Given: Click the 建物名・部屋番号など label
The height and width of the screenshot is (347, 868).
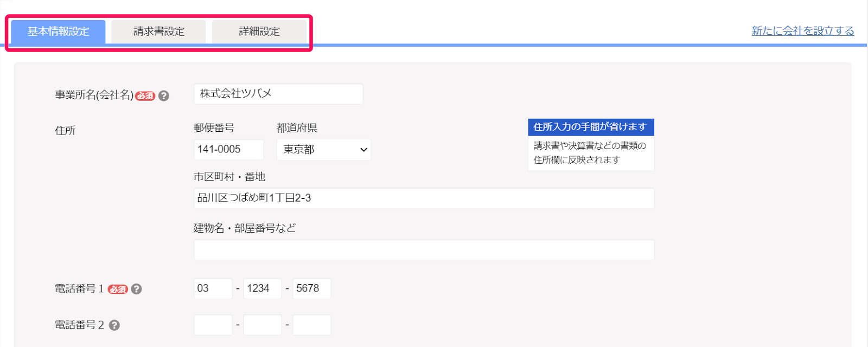Looking at the screenshot, I should click(245, 228).
